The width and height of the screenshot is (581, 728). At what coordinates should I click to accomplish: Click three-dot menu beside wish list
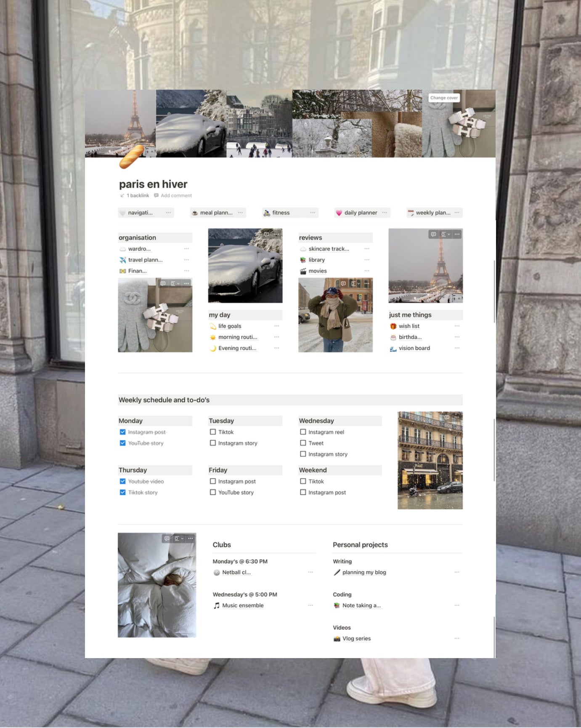pos(456,326)
